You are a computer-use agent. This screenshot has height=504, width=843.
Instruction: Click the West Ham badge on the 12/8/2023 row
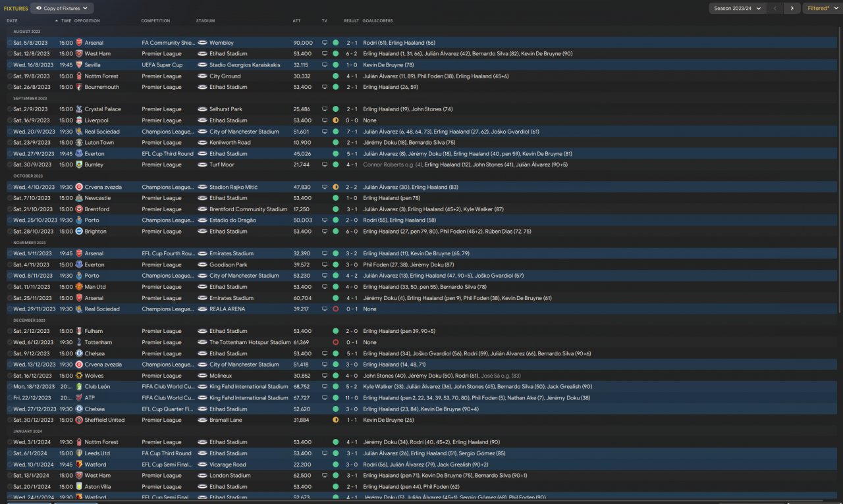[x=79, y=54]
